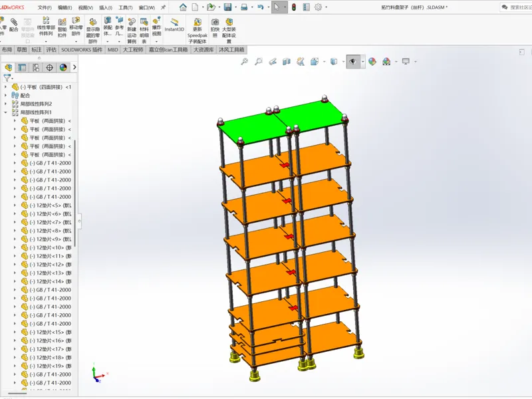Open Large Assembly Settings (大型装配体设置)
Image resolution: width=532 pixels, height=399 pixels.
(229, 31)
